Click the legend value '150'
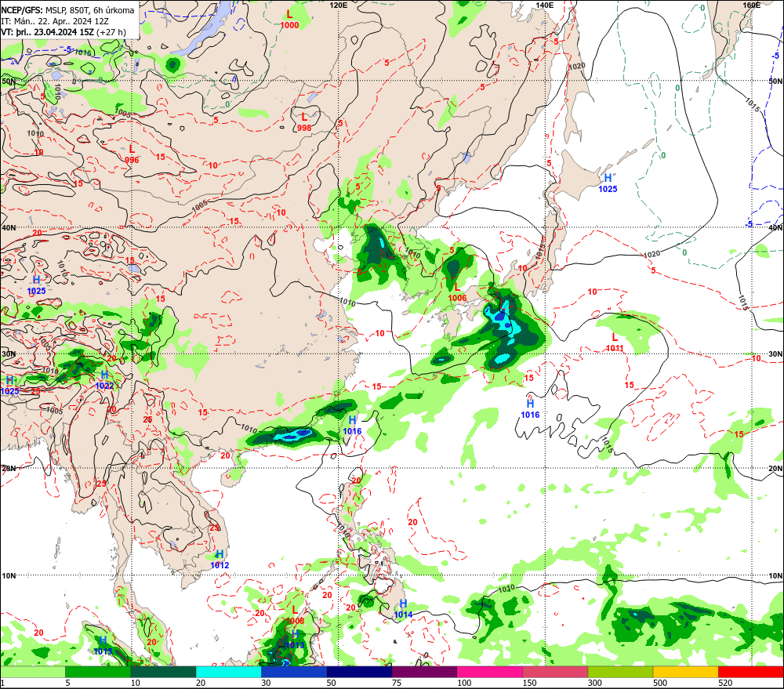This screenshot has height=689, width=784. click(x=529, y=683)
